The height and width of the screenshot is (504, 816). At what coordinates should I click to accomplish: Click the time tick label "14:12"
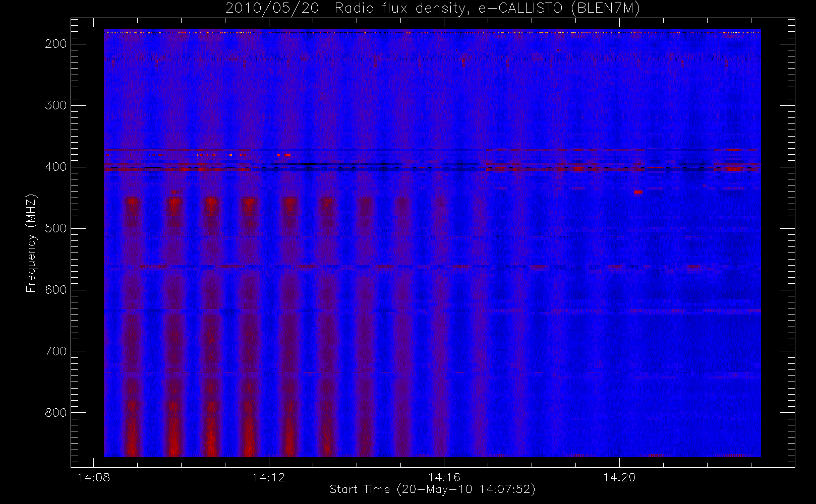(x=269, y=477)
